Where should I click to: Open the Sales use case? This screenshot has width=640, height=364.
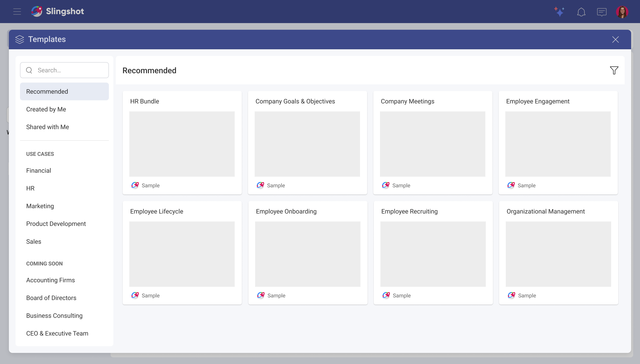(64, 241)
